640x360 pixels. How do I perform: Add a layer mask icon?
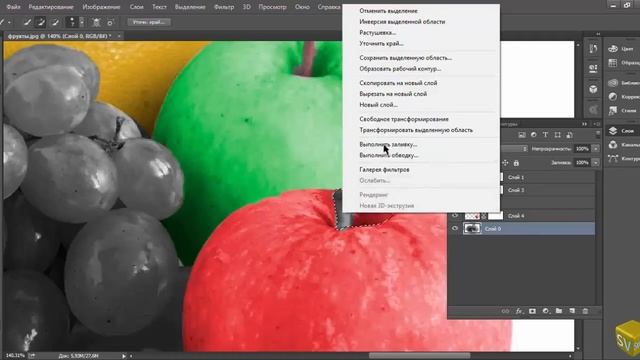[x=532, y=311]
